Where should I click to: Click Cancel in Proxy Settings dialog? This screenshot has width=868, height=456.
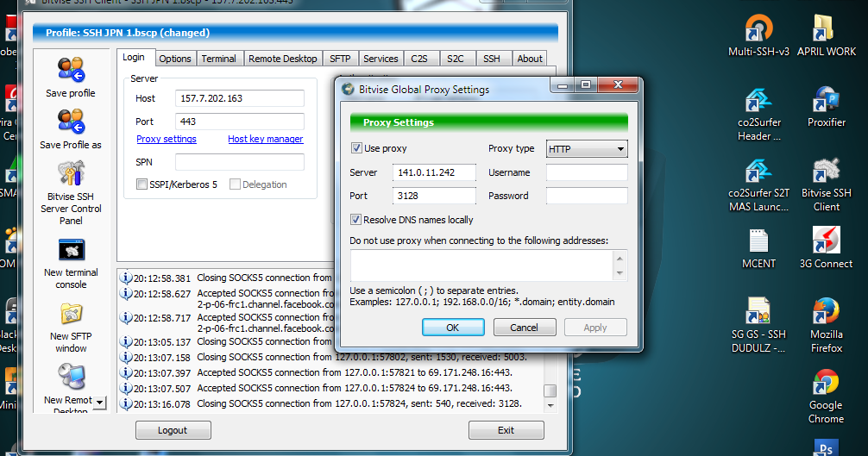525,328
